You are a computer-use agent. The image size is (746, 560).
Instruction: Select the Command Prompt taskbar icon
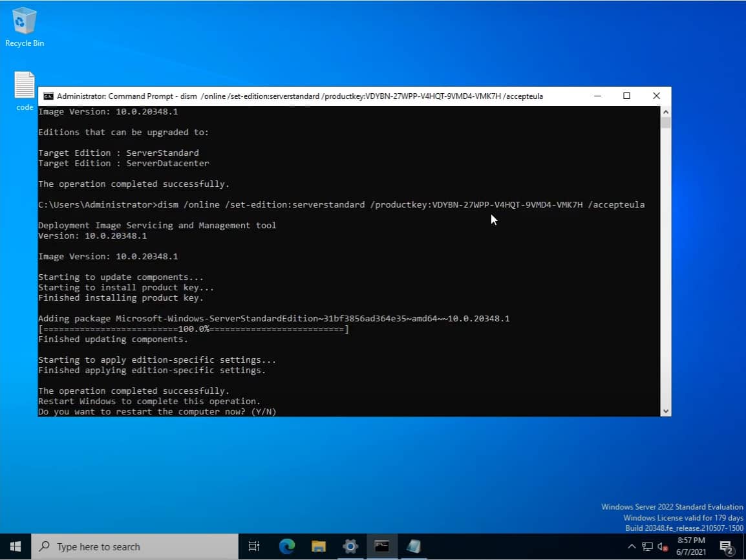(381, 546)
